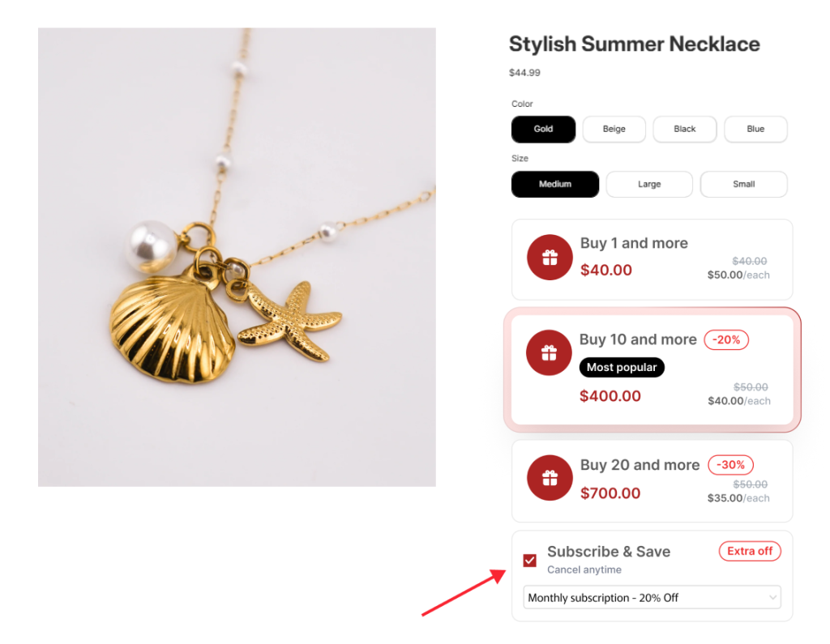The height and width of the screenshot is (644, 830).
Task: Click gift icon in Buy 10 offer
Action: (x=550, y=352)
